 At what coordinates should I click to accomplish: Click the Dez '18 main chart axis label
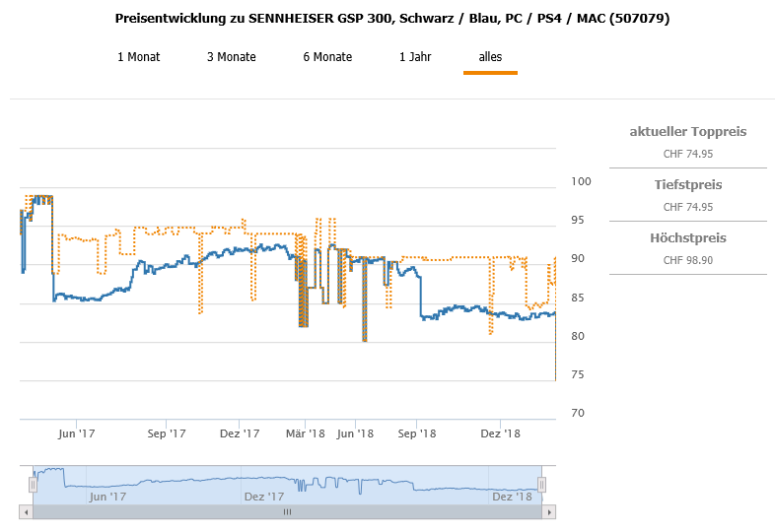[x=501, y=433]
